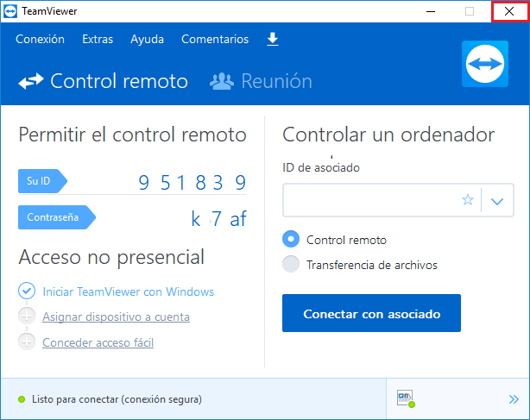Open the Conexión menu
This screenshot has height=420, width=530.
click(x=40, y=39)
